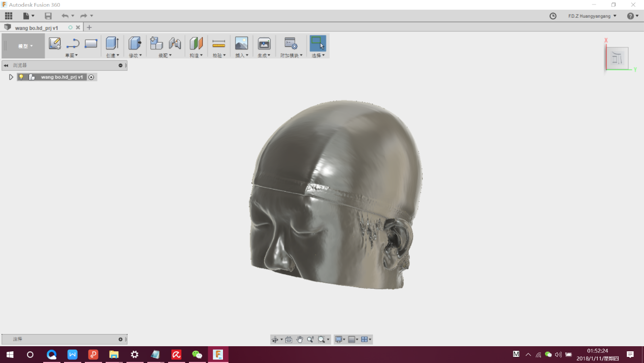Activate root component radio button

[91, 77]
